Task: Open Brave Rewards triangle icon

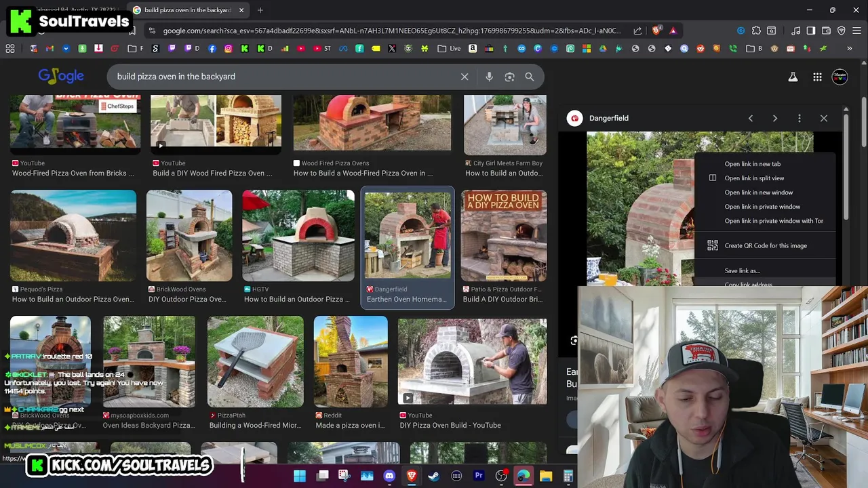Action: click(x=673, y=30)
